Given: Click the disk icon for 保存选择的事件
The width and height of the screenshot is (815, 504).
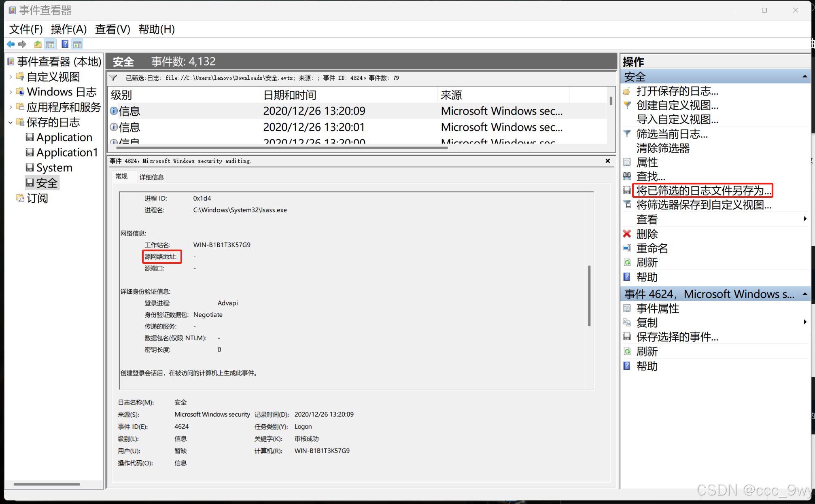Looking at the screenshot, I should tap(627, 337).
